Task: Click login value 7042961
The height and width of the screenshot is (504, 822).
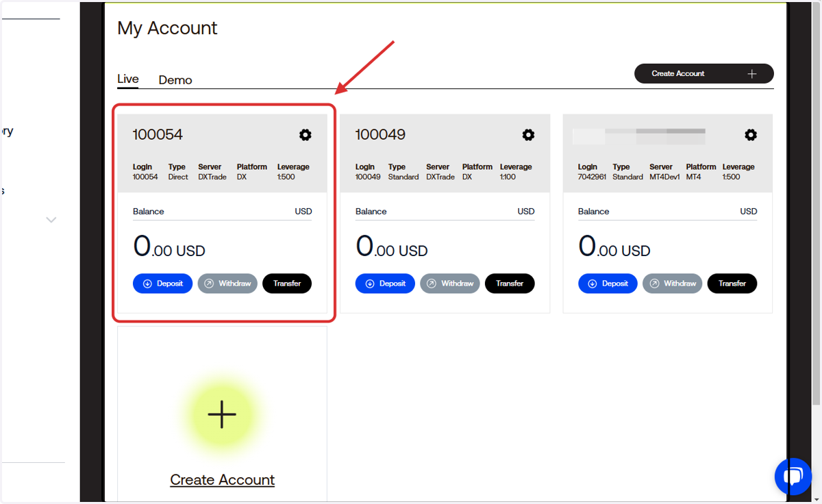Action: click(592, 177)
